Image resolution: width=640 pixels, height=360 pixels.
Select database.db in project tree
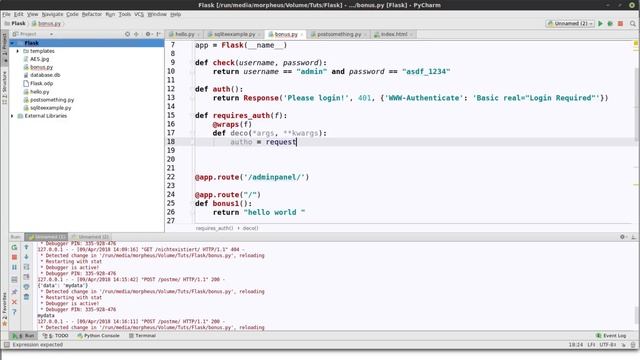45,75
